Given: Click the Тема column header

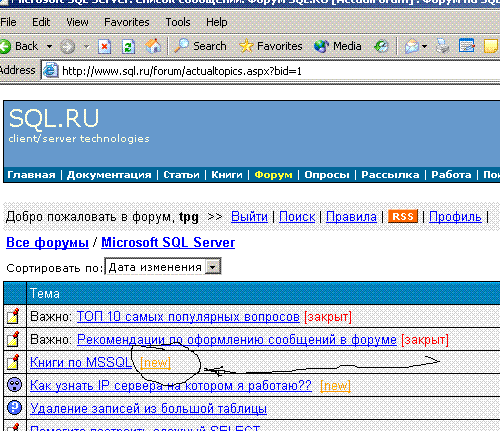Looking at the screenshot, I should click(45, 294).
